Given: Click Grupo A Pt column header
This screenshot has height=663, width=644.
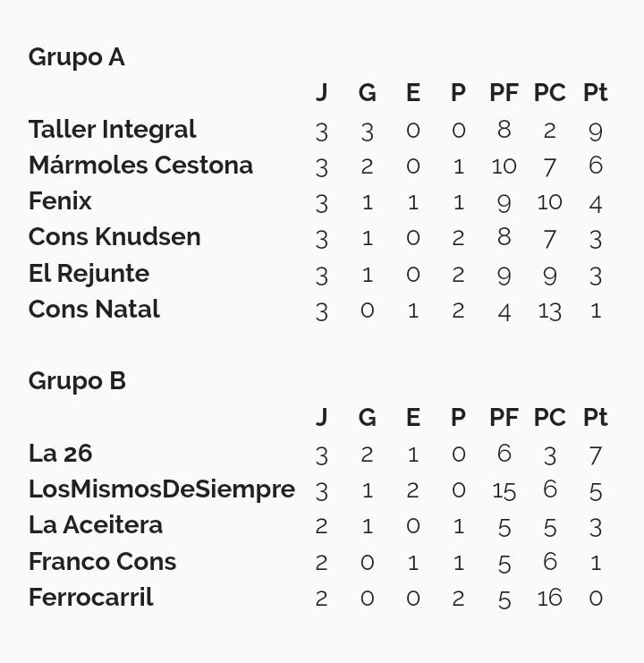Looking at the screenshot, I should pyautogui.click(x=596, y=92).
